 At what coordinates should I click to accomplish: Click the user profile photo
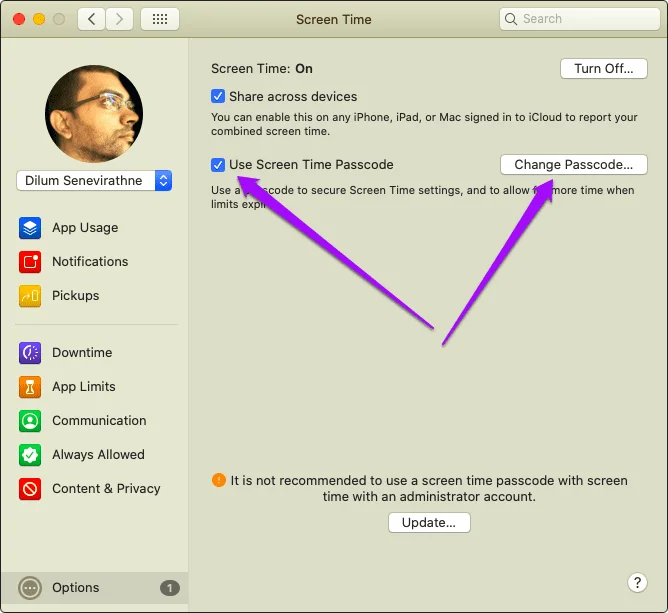tap(94, 114)
